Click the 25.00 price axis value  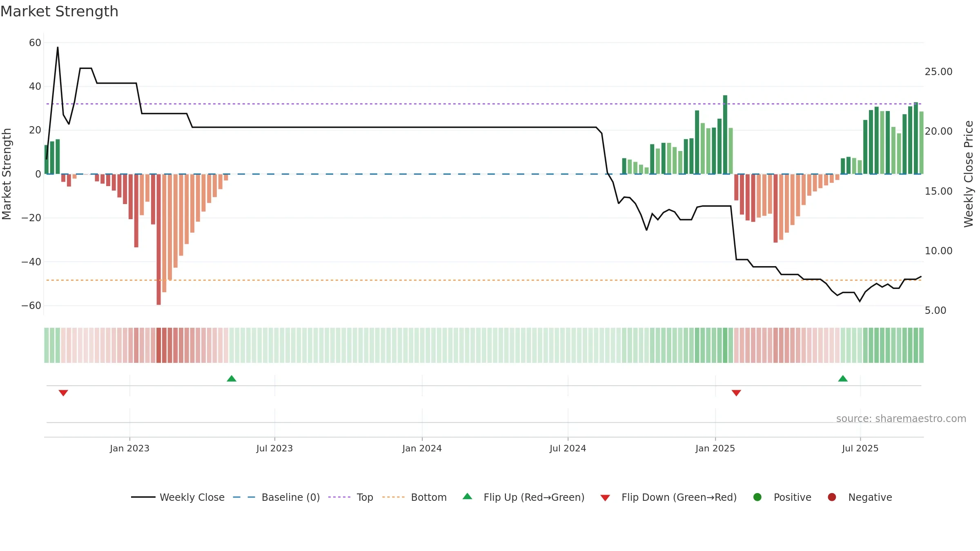pos(938,72)
